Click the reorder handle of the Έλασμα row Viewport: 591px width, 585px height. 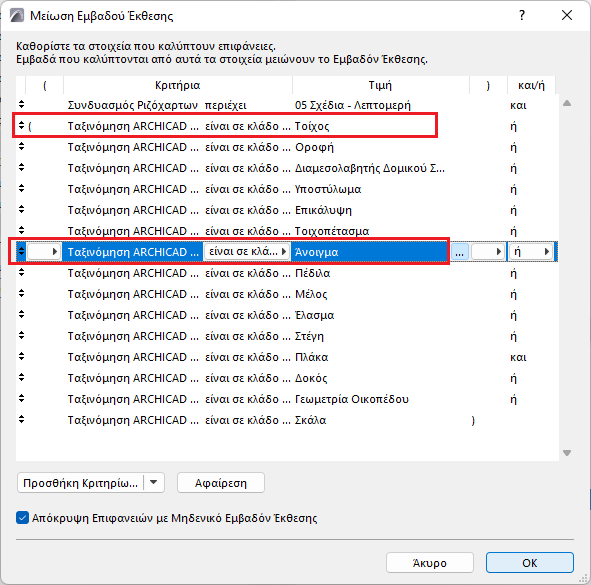point(21,315)
